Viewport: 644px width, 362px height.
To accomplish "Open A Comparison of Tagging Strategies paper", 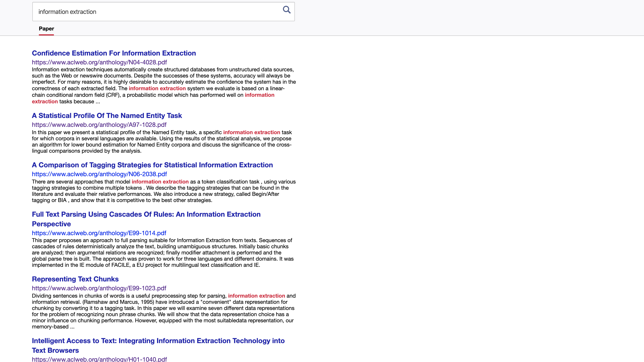I will (152, 165).
